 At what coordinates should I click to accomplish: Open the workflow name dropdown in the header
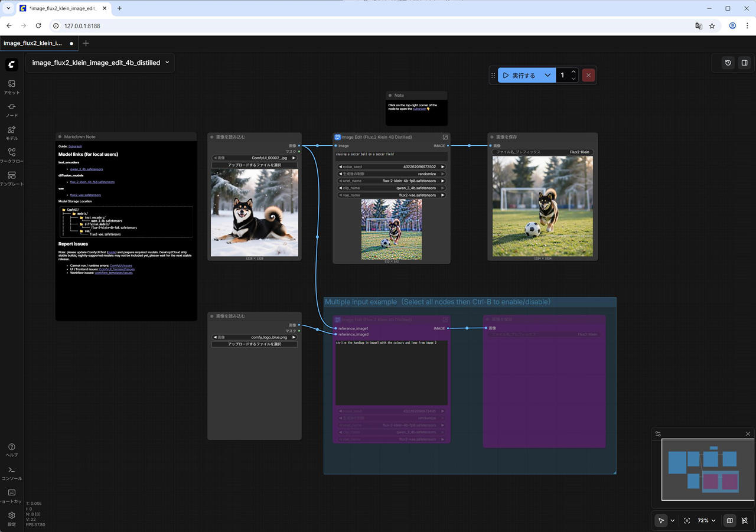[x=167, y=63]
